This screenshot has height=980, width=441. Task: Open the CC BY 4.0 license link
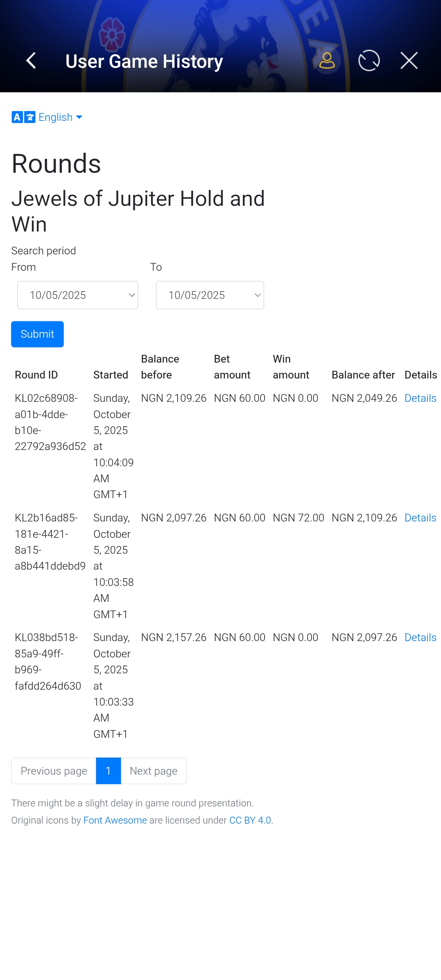(x=250, y=820)
